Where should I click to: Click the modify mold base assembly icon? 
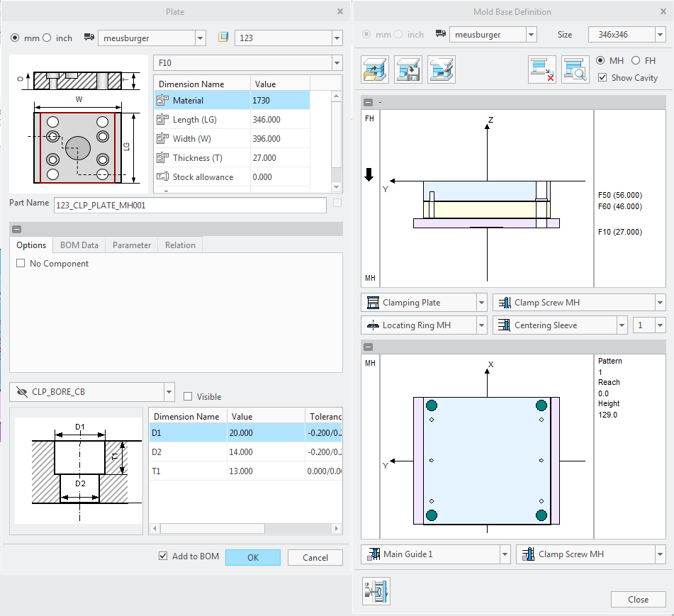[442, 69]
